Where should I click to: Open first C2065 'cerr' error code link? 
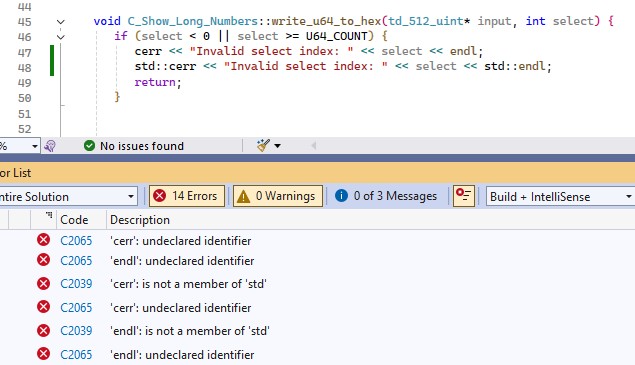click(x=76, y=241)
